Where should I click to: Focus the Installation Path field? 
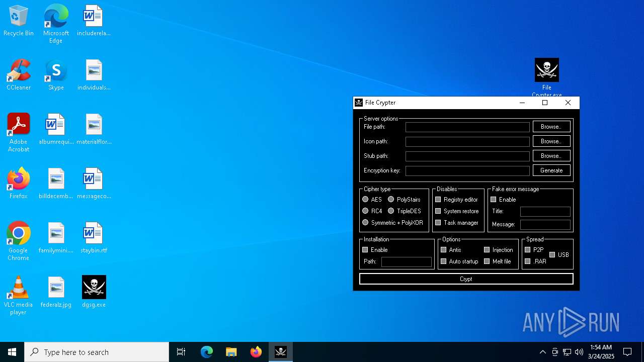pyautogui.click(x=407, y=262)
